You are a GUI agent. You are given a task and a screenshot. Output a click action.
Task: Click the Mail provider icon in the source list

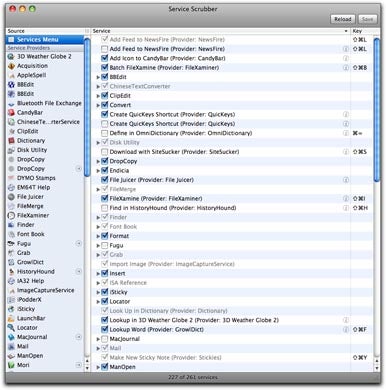[x=11, y=346]
